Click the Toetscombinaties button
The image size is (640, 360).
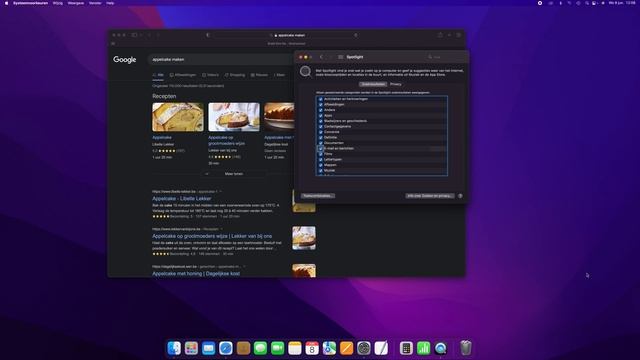point(318,196)
